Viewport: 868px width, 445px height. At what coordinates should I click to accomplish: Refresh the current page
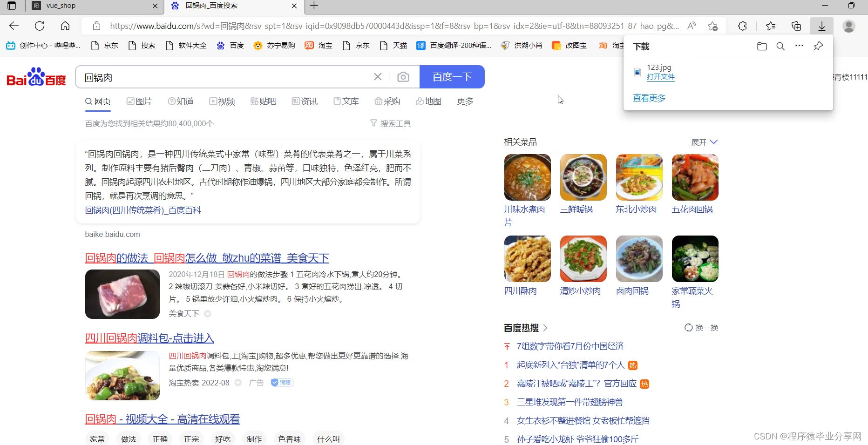(40, 26)
